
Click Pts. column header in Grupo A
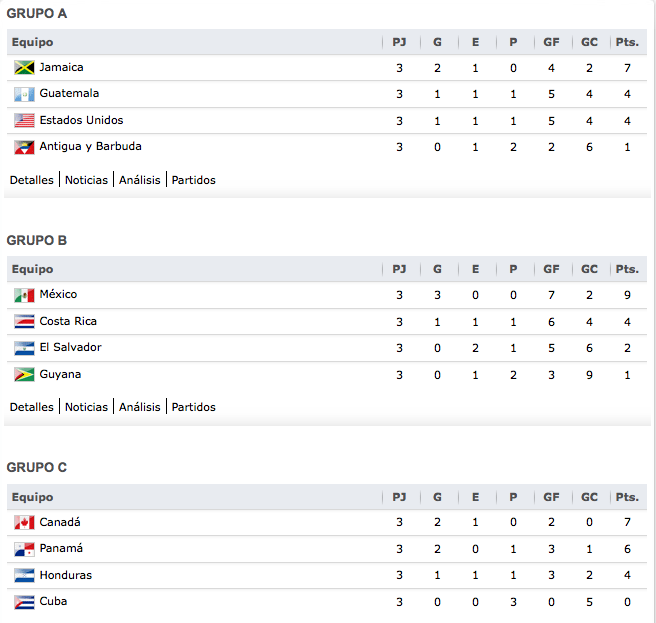(627, 43)
